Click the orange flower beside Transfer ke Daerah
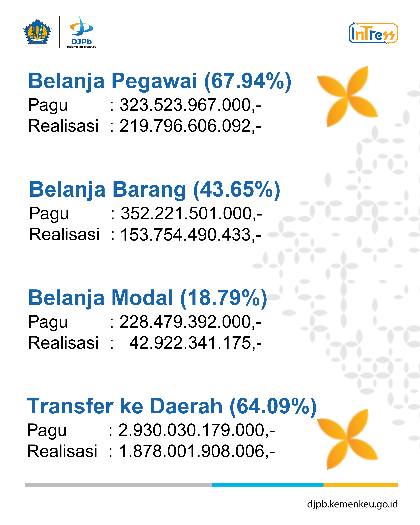 pos(347,439)
